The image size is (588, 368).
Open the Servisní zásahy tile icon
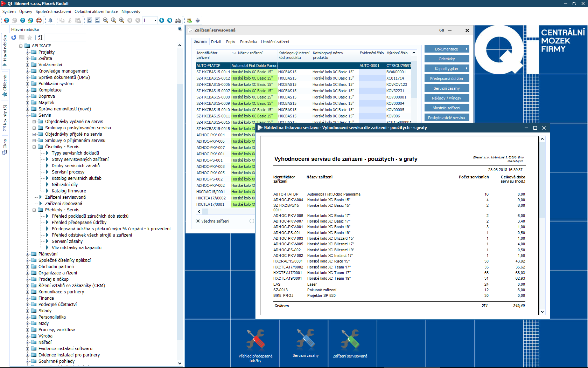pos(306,339)
